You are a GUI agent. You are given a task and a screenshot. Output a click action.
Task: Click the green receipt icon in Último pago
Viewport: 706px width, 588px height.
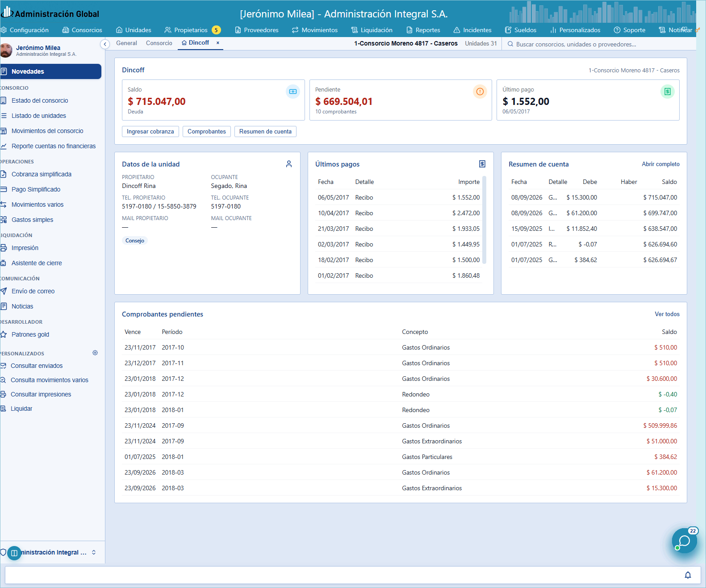pos(668,92)
